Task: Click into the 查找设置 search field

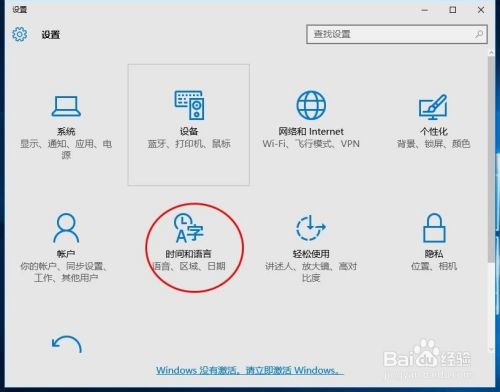Action: tap(397, 34)
